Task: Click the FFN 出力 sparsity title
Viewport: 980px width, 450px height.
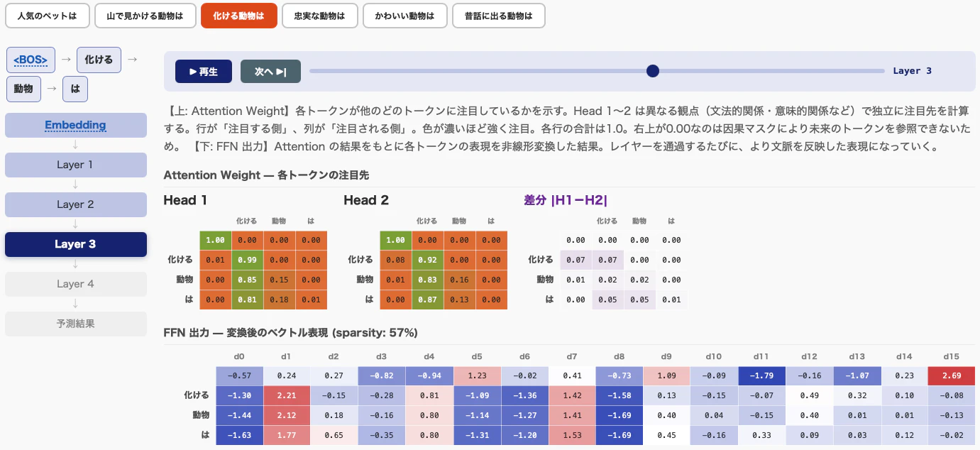Action: click(290, 332)
